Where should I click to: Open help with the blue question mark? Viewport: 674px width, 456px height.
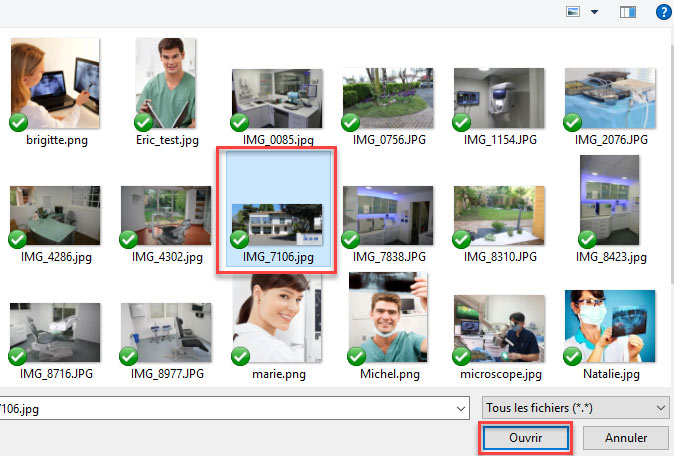(663, 12)
